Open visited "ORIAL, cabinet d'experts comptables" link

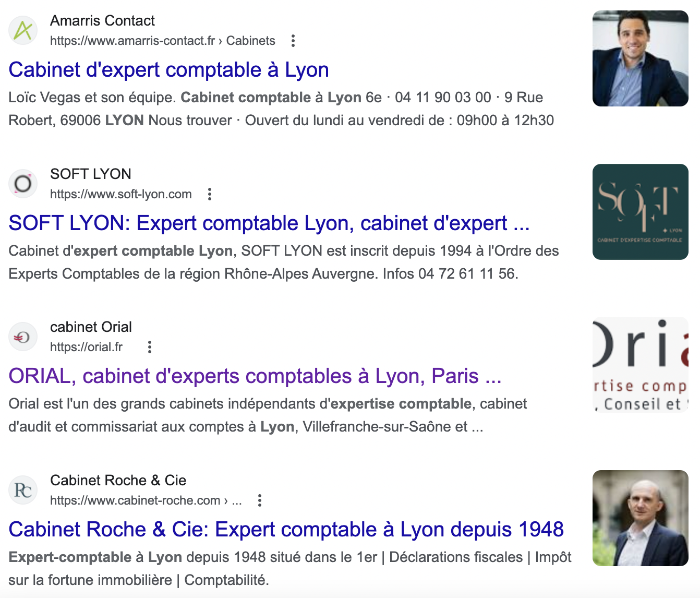tap(255, 376)
